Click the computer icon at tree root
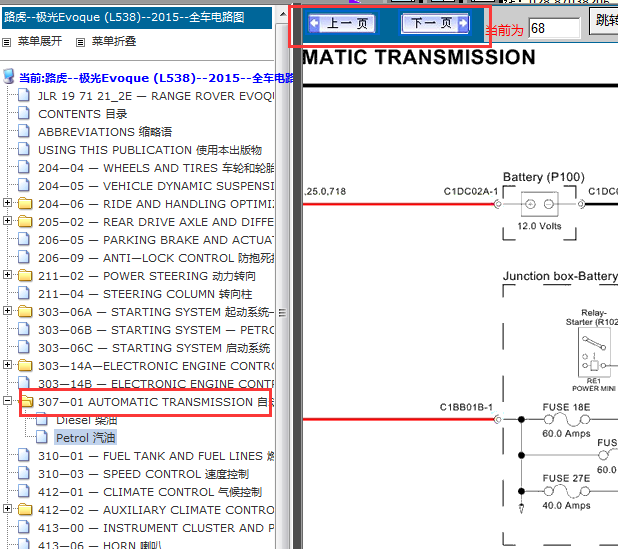 9,76
